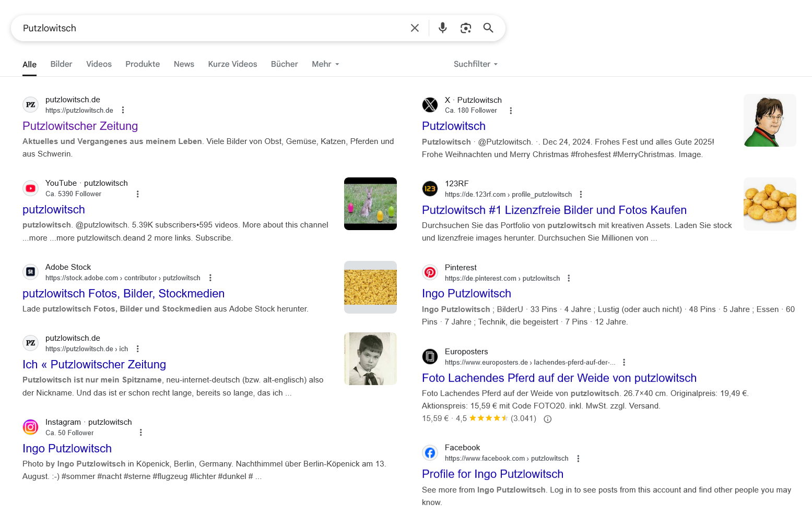The width and height of the screenshot is (812, 515).
Task: Open more options for Adobe Stock result
Action: [x=210, y=278]
